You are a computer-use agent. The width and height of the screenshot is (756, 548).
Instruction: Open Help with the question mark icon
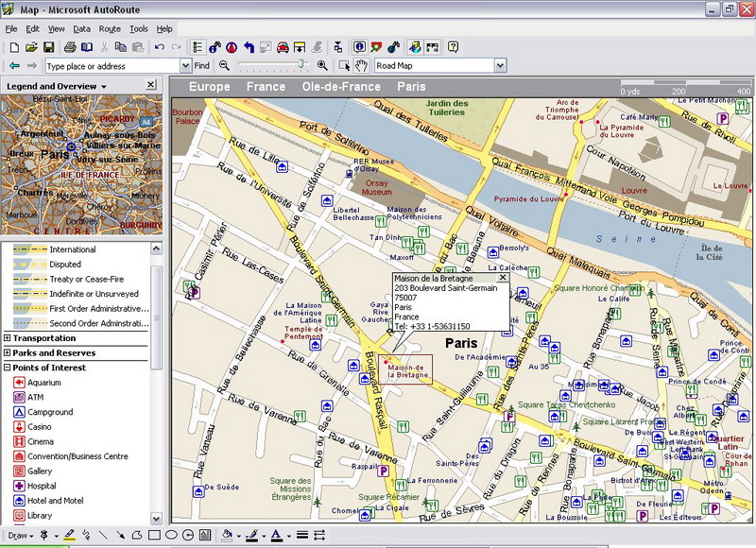453,47
